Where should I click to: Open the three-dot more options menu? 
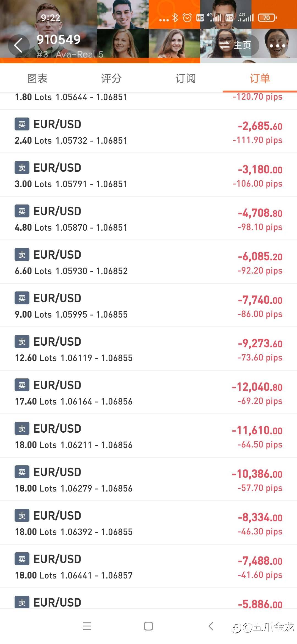(277, 45)
